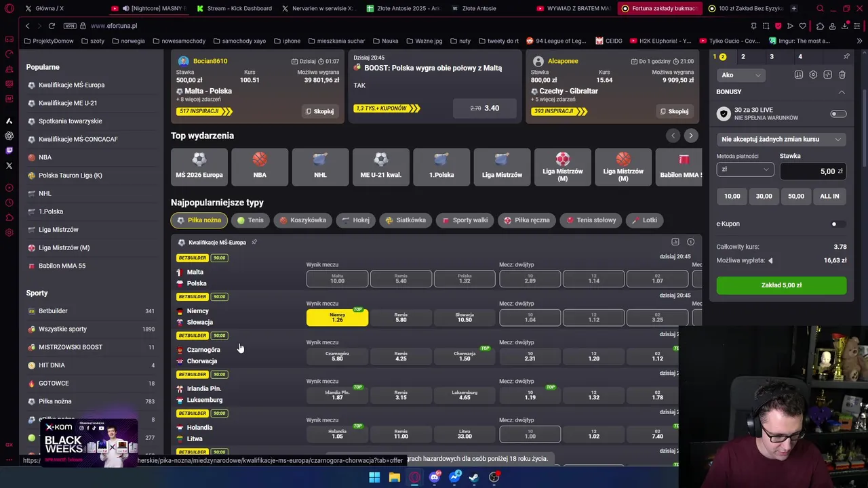Select Remis 5.40 in Malta - Polska
Image resolution: width=868 pixels, height=488 pixels.
click(x=401, y=279)
